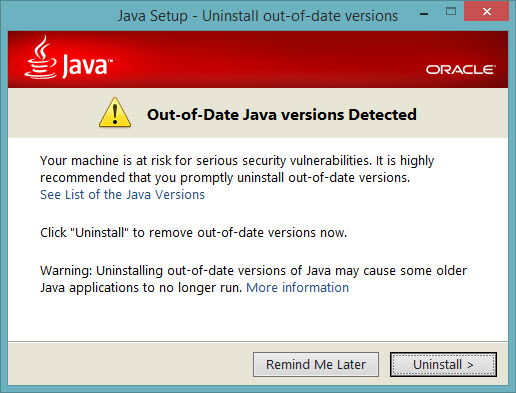This screenshot has width=516, height=393.
Task: Click the 'Java applications to no longer run' text
Action: click(x=141, y=288)
